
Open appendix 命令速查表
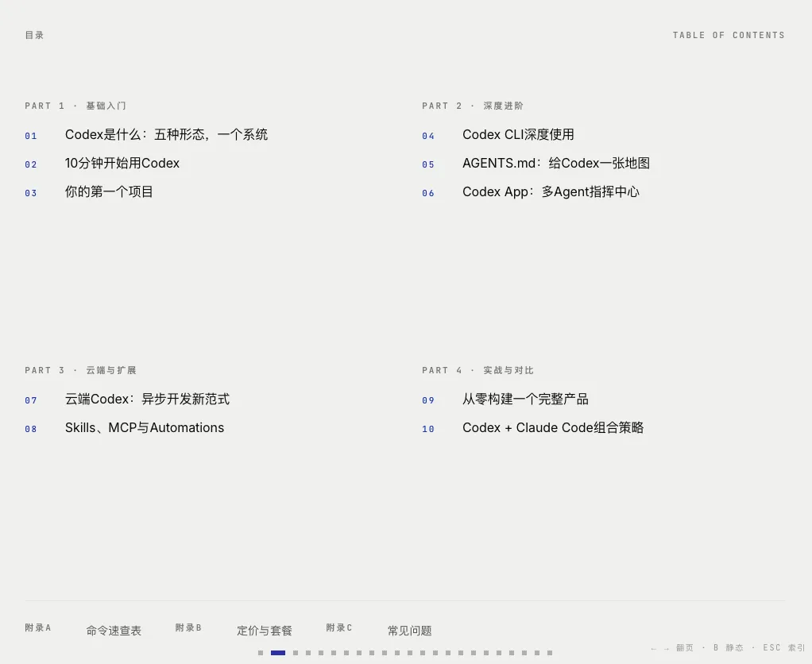pyautogui.click(x=114, y=631)
